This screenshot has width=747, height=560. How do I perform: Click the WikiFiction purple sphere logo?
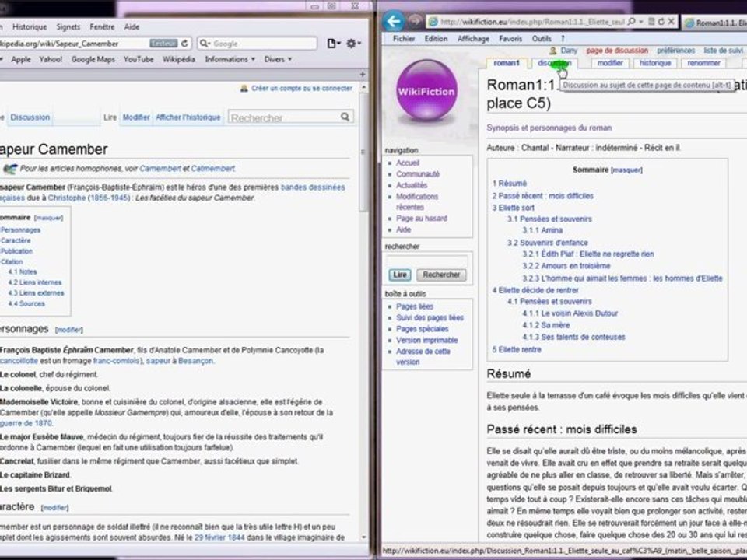[x=426, y=89]
